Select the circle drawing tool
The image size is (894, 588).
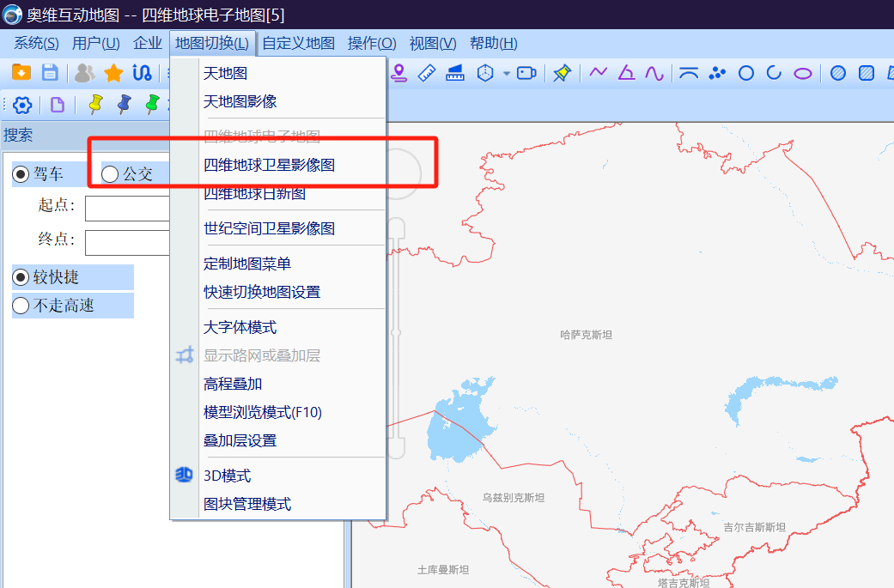pos(745,73)
